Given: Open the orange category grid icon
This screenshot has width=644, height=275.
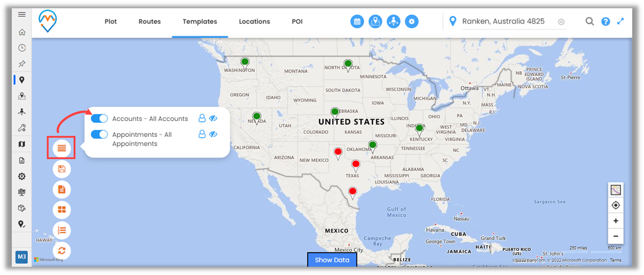Looking at the screenshot, I should (x=61, y=209).
